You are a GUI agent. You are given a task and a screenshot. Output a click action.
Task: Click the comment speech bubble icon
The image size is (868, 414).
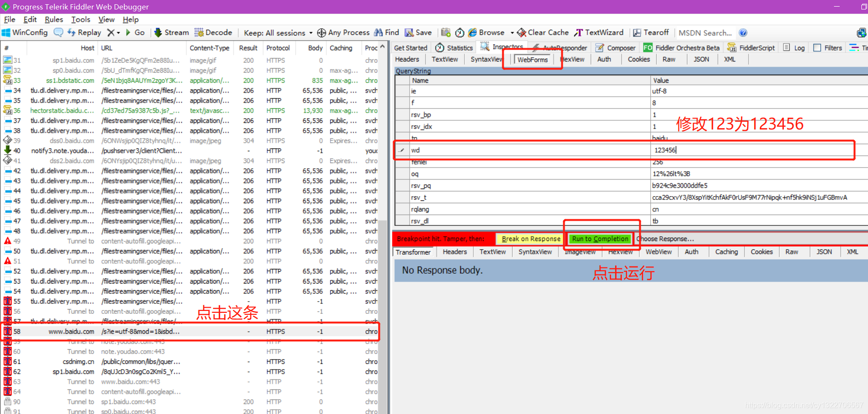coord(59,33)
